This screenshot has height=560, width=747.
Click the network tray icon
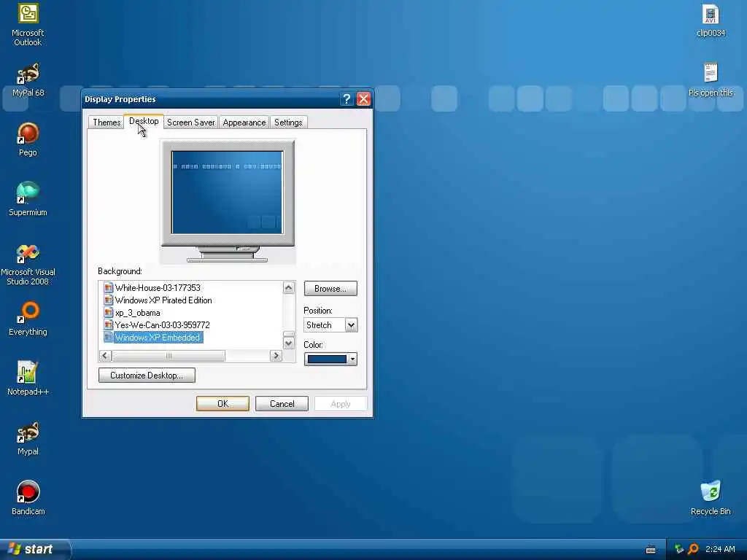tap(679, 550)
